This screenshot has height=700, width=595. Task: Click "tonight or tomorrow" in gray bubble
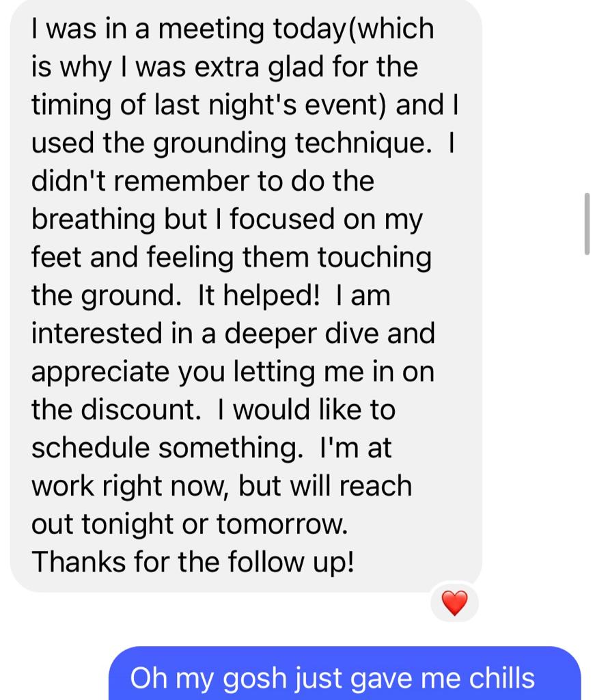coord(215,524)
